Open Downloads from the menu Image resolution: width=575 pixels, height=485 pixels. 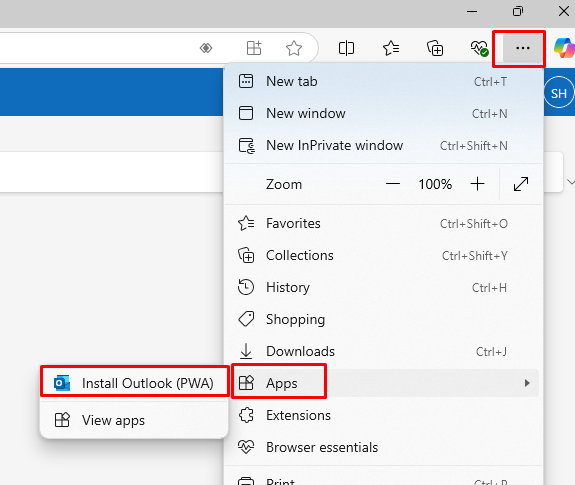(x=384, y=351)
